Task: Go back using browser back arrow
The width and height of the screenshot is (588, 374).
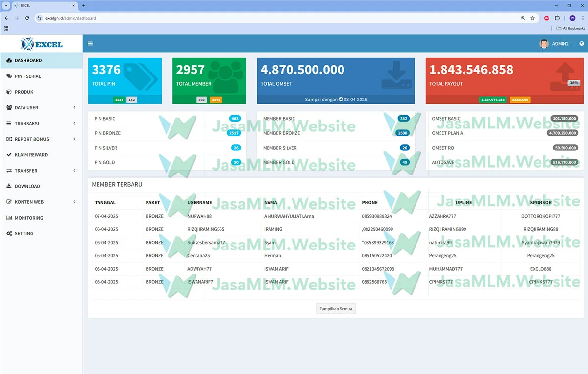Action: pyautogui.click(x=6, y=18)
